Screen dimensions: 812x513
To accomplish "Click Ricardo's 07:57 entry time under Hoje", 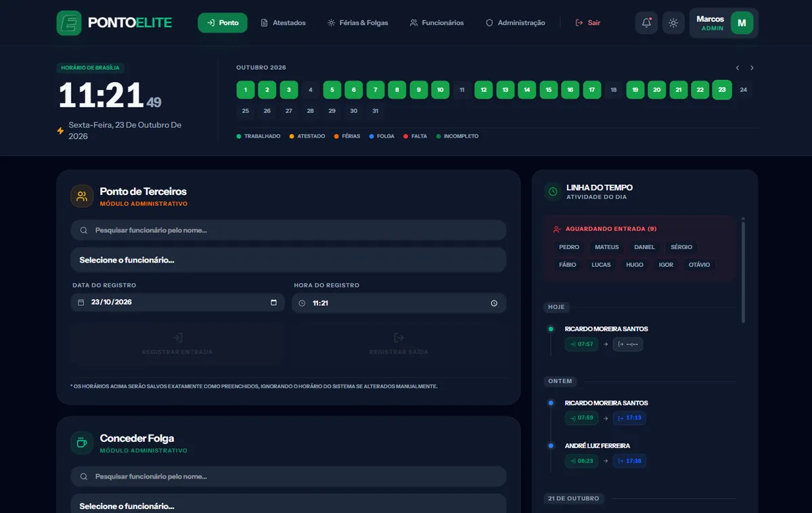I will click(582, 344).
